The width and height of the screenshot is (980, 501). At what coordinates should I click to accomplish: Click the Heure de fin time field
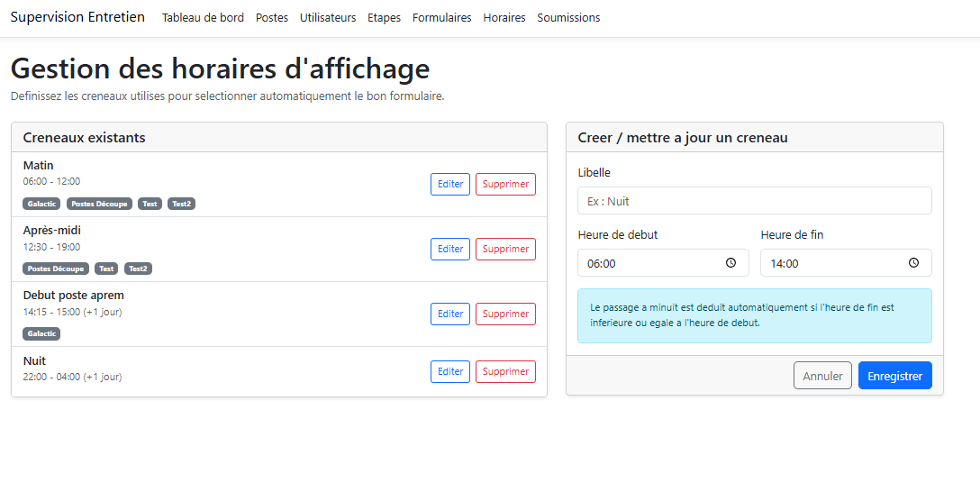click(x=833, y=263)
